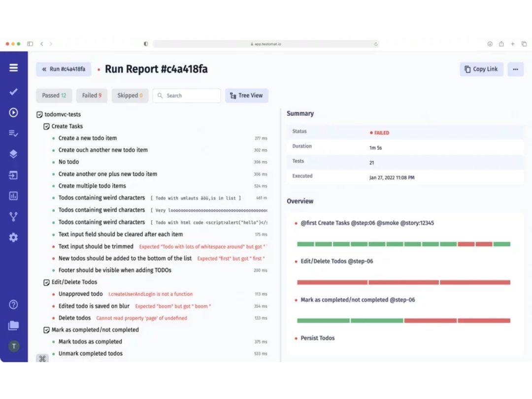Select Edit/Delete Todos @step-06 overview entry

pyautogui.click(x=336, y=261)
